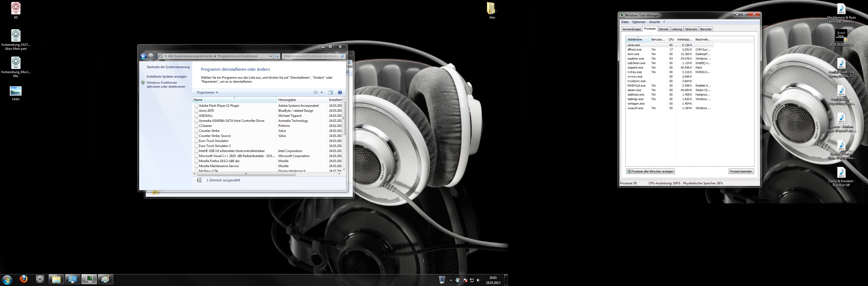Show hidden tray icons arrow

(451, 280)
